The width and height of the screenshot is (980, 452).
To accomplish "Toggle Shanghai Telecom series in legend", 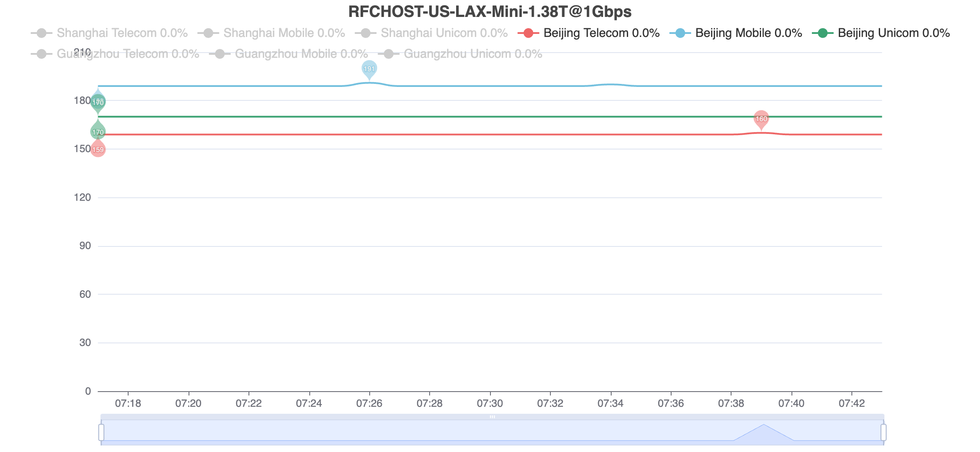I will coord(109,33).
